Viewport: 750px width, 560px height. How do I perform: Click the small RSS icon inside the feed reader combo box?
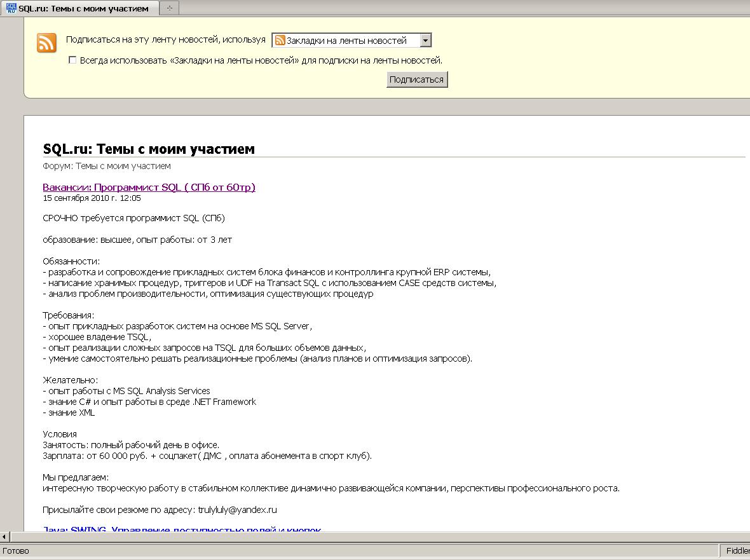tap(280, 41)
